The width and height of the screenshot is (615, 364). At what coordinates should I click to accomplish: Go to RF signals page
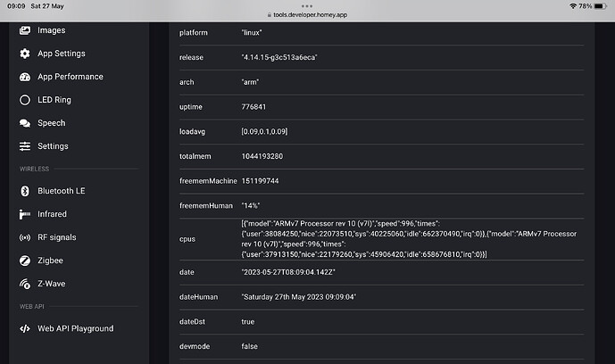57,237
